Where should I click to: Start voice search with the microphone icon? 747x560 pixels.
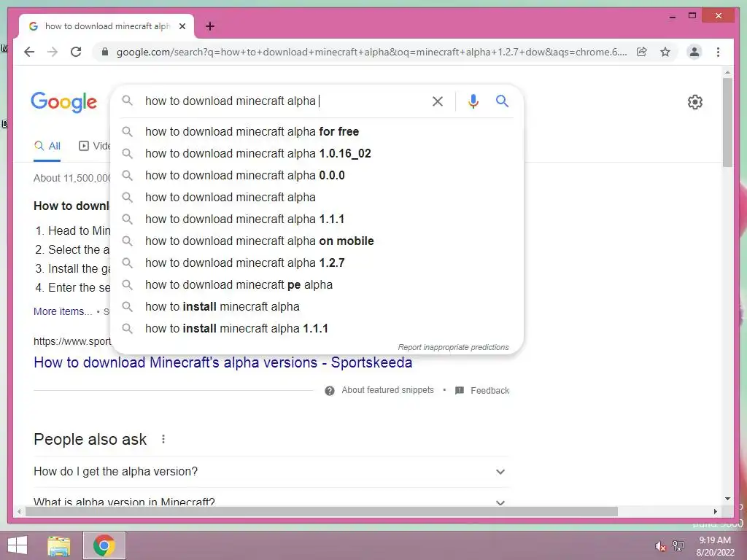[x=473, y=101]
